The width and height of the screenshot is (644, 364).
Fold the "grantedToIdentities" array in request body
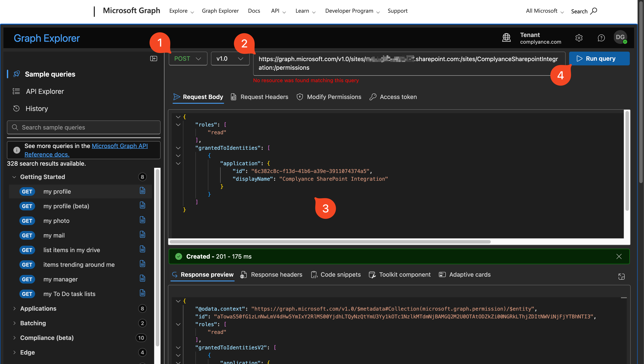178,148
